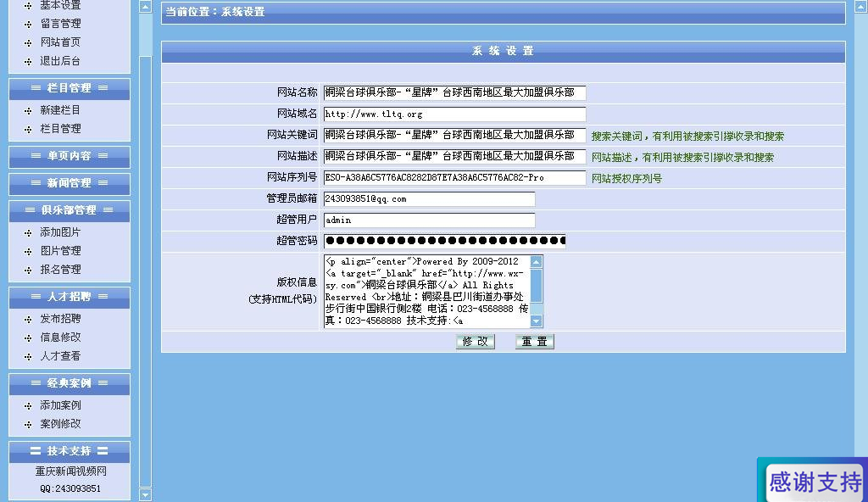Click the 管理员邮箱 input field

pos(429,199)
